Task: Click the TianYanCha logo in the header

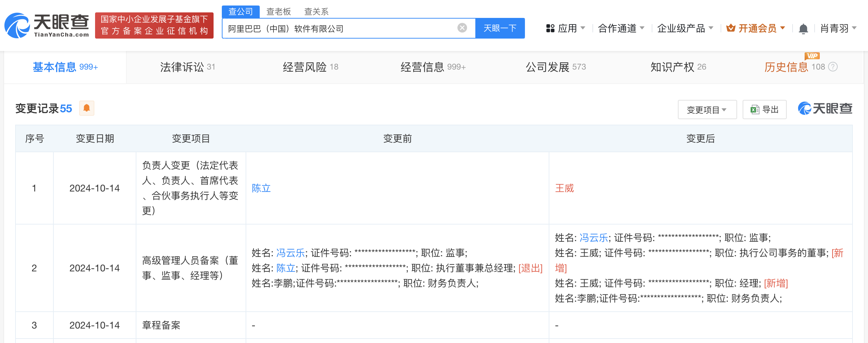Action: (46, 25)
